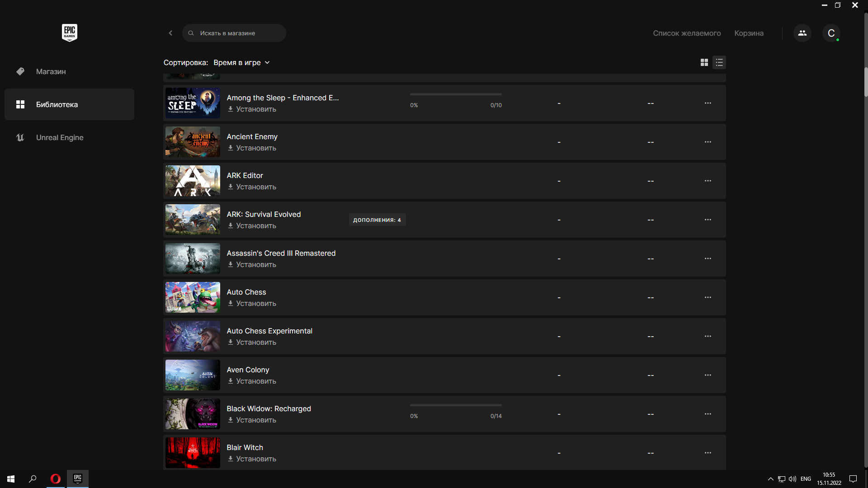Open Black Widow: Recharged thumbnail
The width and height of the screenshot is (868, 488).
click(x=193, y=414)
